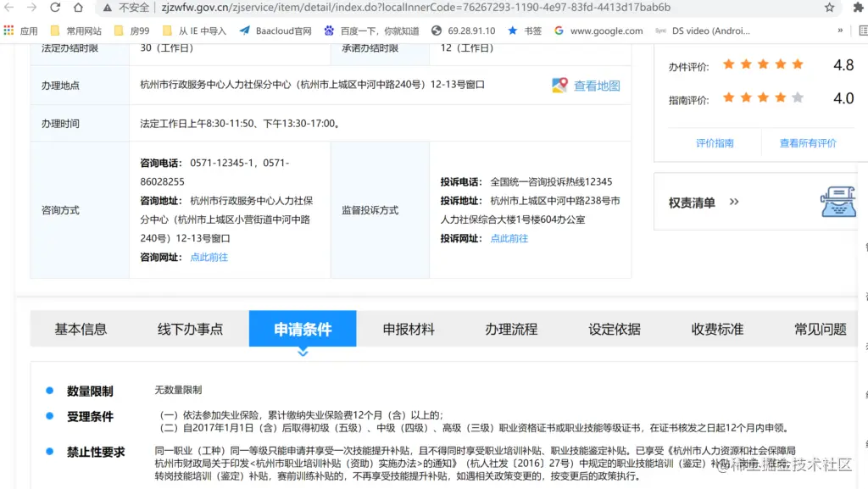This screenshot has height=489, width=868.
Task: Click the 数量限制 heading
Action: 90,391
